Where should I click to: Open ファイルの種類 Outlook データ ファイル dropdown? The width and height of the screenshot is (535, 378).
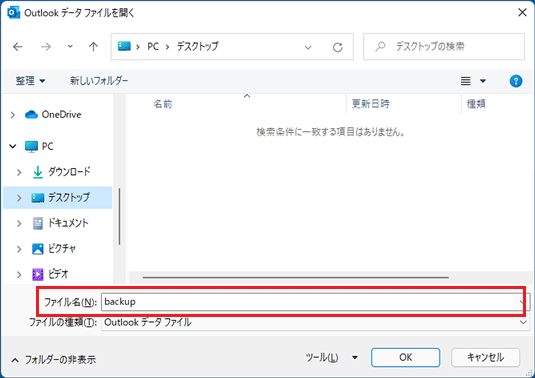tap(316, 322)
